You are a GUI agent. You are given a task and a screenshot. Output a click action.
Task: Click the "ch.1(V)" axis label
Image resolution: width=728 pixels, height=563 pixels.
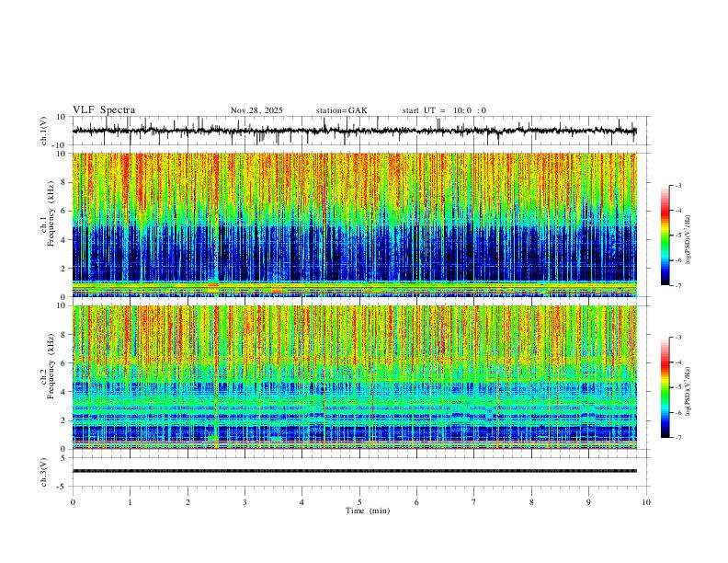click(x=44, y=131)
